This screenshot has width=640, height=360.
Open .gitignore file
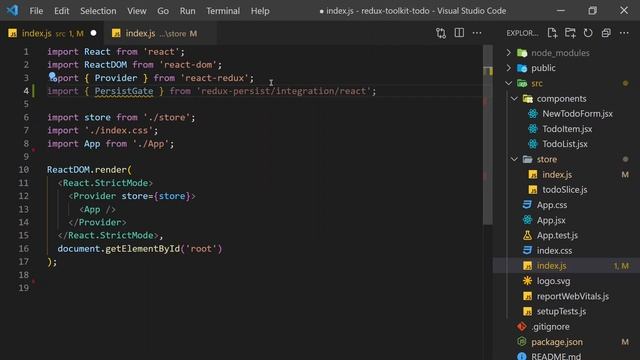(x=550, y=327)
